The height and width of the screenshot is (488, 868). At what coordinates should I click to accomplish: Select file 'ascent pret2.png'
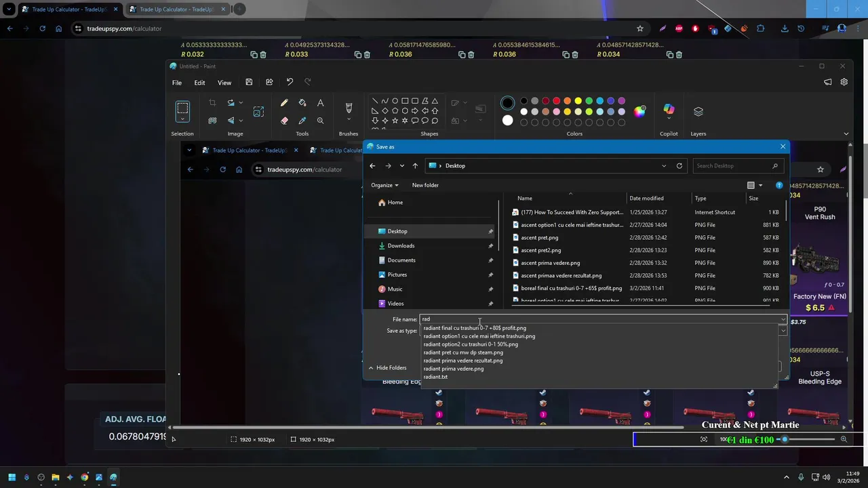click(x=540, y=250)
